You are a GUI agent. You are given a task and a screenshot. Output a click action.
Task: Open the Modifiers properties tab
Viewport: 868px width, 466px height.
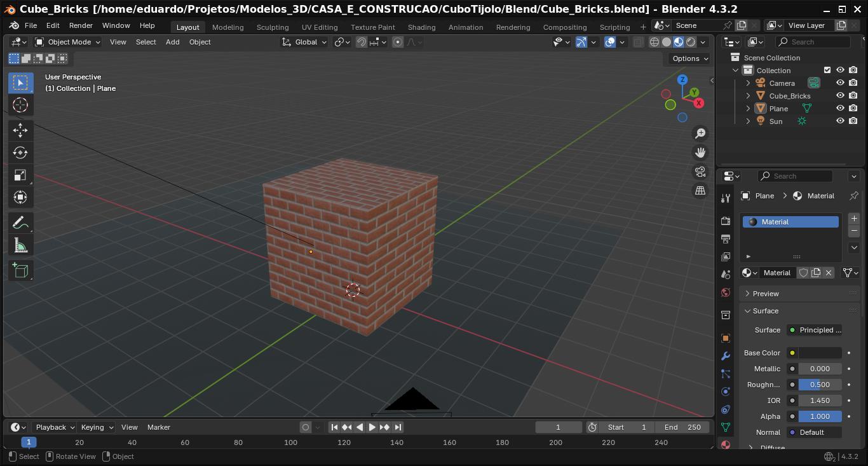pyautogui.click(x=726, y=355)
